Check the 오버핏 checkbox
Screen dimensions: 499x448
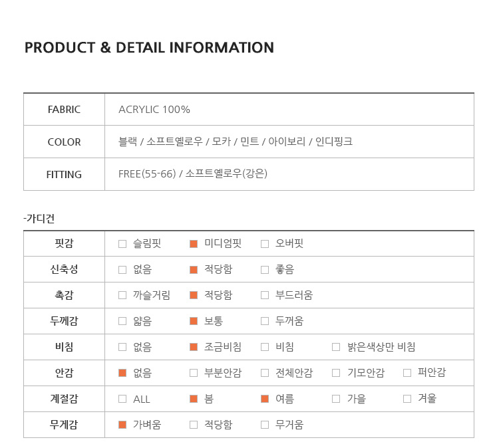point(265,244)
